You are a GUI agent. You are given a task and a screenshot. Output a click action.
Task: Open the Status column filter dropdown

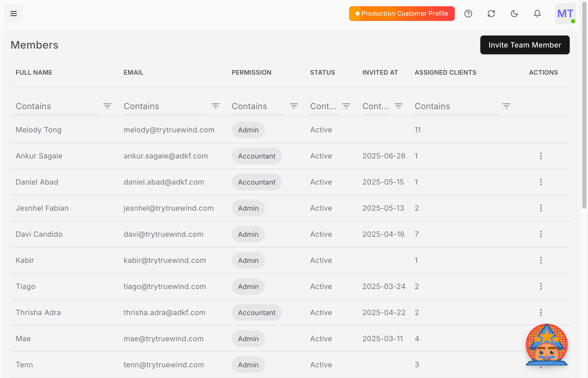coord(347,106)
